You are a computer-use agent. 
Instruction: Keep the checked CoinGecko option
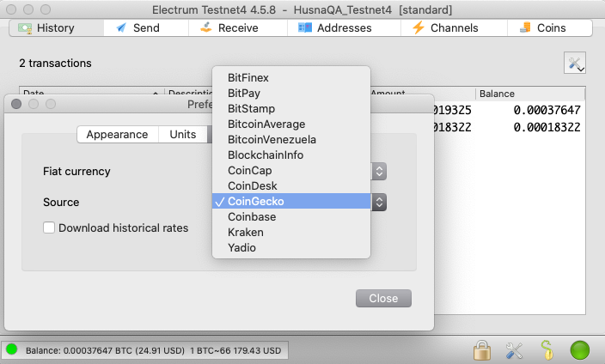(291, 201)
